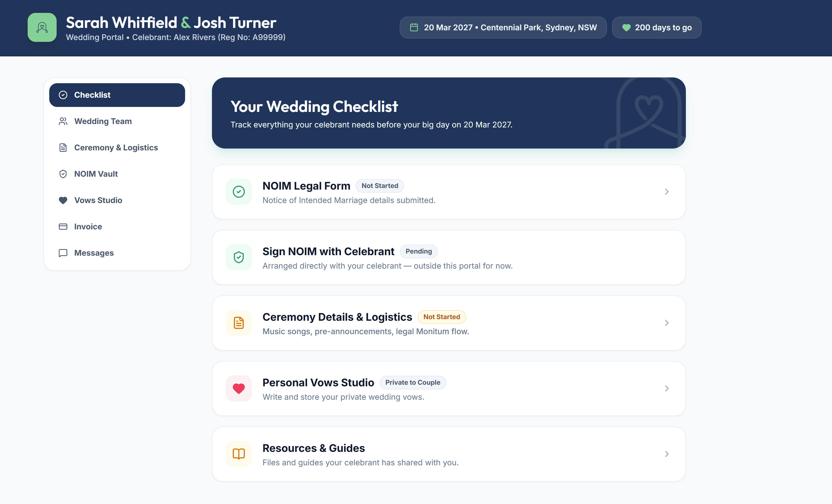Viewport: 832px width, 504px height.
Task: Click the Vows Studio heart sidebar icon
Action: coord(63,200)
